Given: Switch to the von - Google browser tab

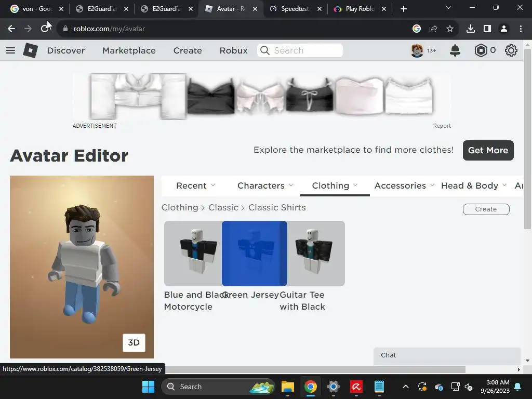Looking at the screenshot, I should click(37, 9).
